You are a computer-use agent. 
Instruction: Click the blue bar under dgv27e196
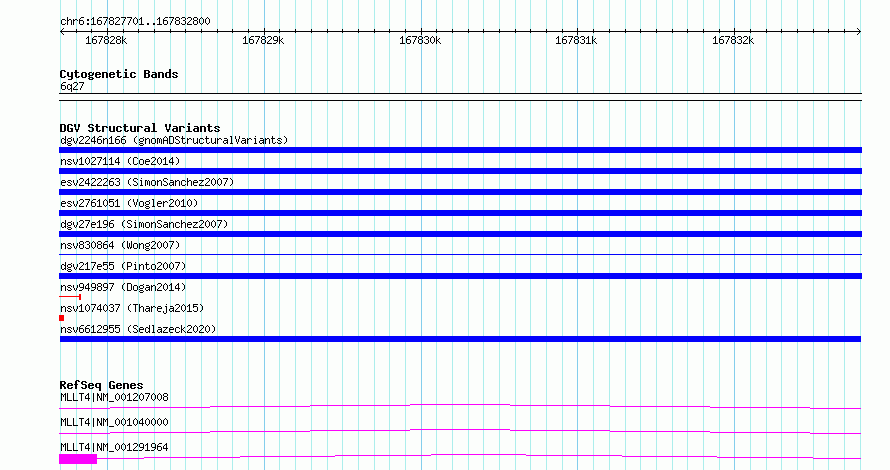(x=460, y=234)
